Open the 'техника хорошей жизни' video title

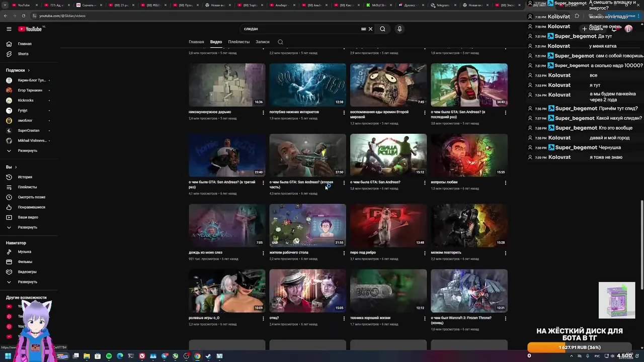370,318
